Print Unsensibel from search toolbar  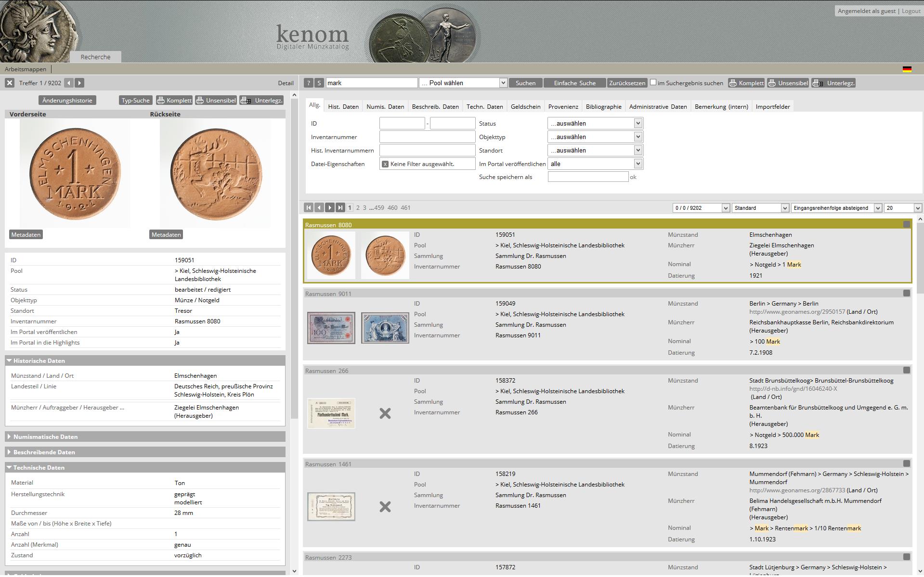tap(788, 83)
